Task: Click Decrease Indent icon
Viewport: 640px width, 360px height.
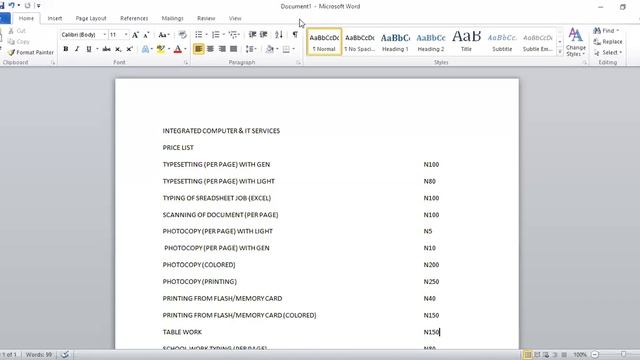Action: pos(253,35)
